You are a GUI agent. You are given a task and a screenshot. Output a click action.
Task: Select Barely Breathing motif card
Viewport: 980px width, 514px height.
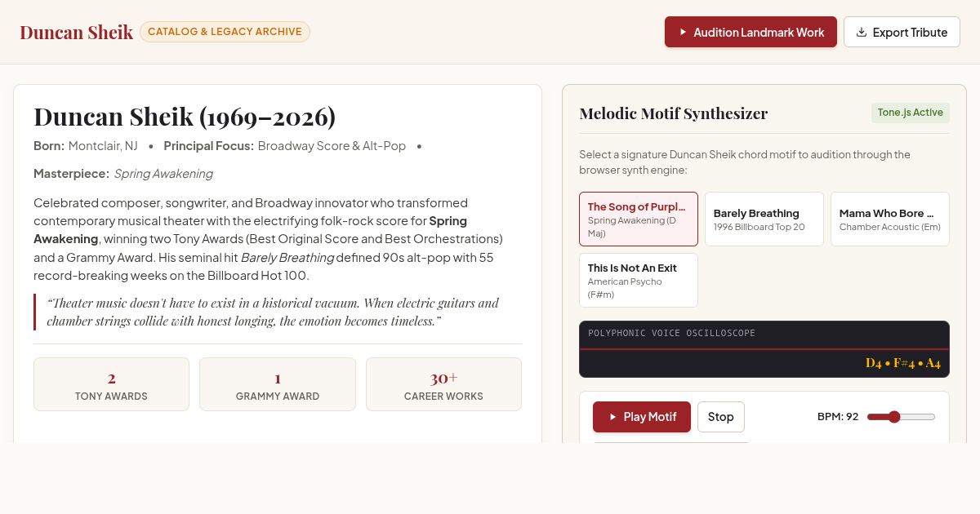(x=764, y=219)
